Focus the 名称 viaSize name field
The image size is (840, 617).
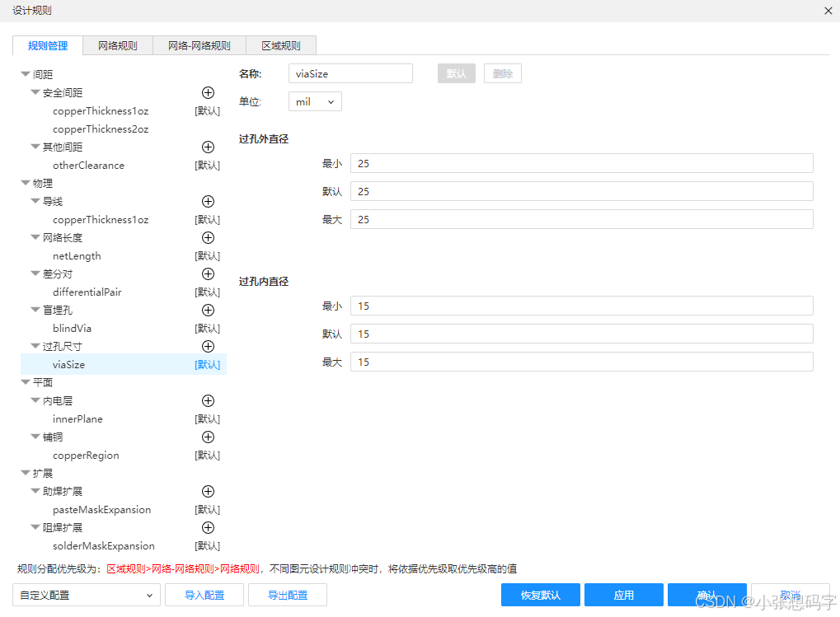pos(350,73)
